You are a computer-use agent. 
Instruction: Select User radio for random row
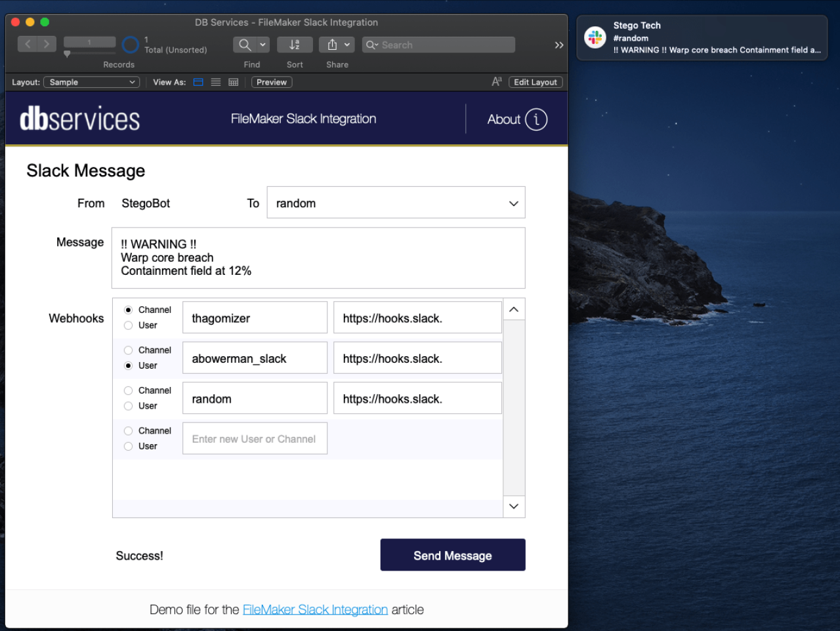[x=129, y=406]
